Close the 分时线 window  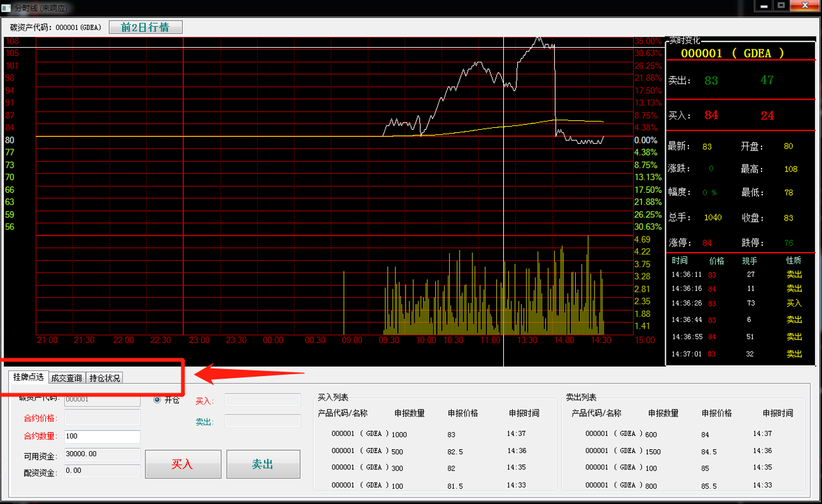click(805, 6)
